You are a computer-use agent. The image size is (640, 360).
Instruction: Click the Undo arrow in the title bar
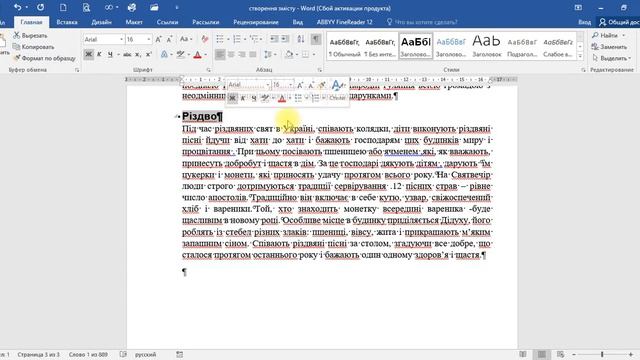pos(17,7)
